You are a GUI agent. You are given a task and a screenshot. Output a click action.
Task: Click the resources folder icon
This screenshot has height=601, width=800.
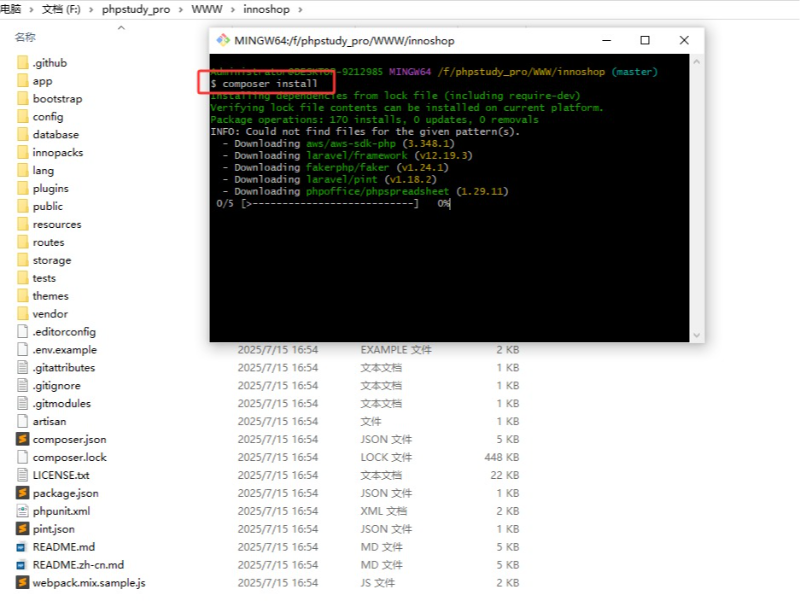[x=22, y=224]
